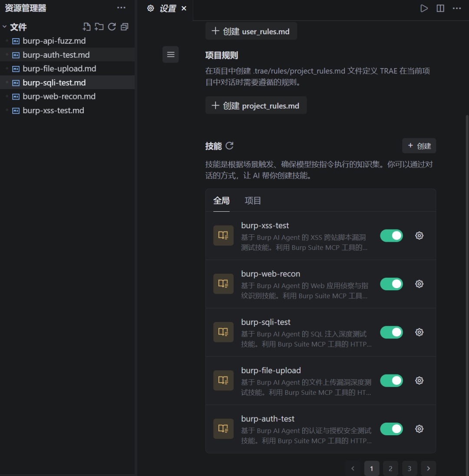Go to skills page 2
469x476 pixels.
(x=391, y=469)
